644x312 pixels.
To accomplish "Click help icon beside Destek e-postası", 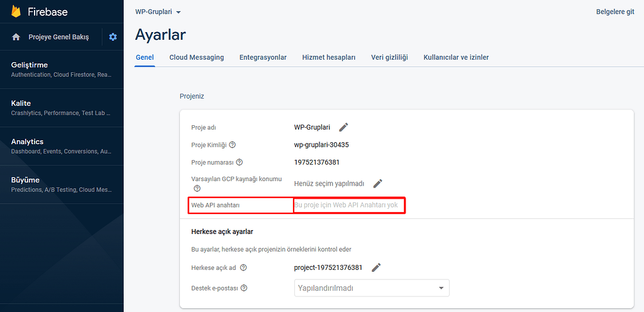I will coord(244,288).
